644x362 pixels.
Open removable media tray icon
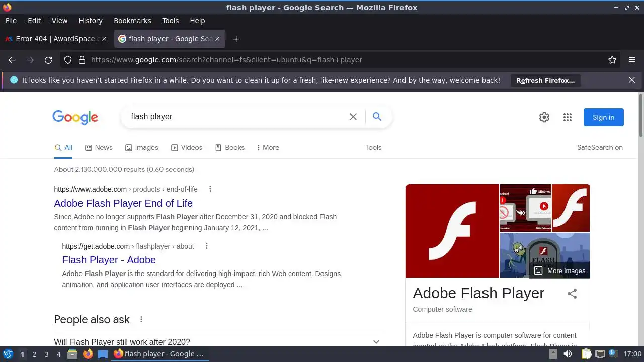[x=552, y=354]
